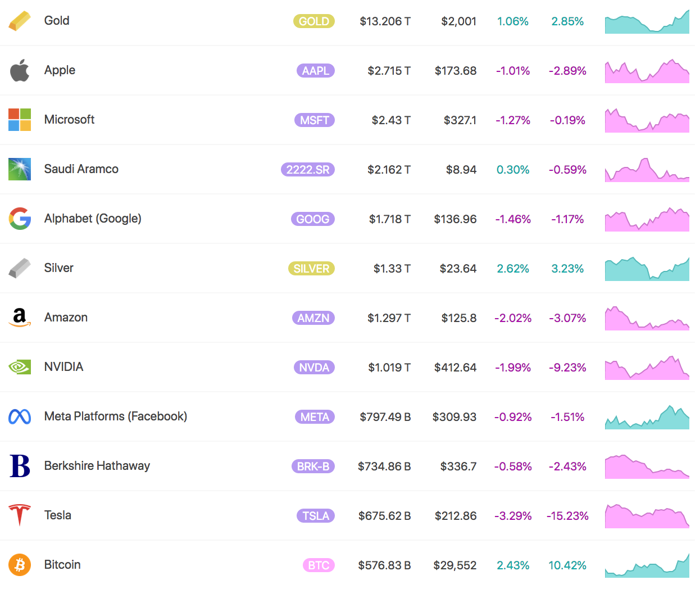This screenshot has height=589, width=700.
Task: Click Apple's market cap $2.715 T
Action: pos(389,71)
